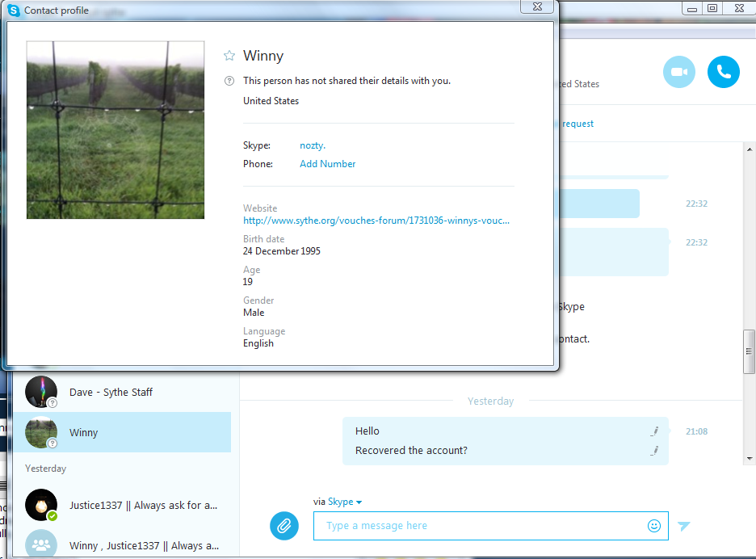
Task: Click the 'United States' text in profile
Action: coord(271,101)
